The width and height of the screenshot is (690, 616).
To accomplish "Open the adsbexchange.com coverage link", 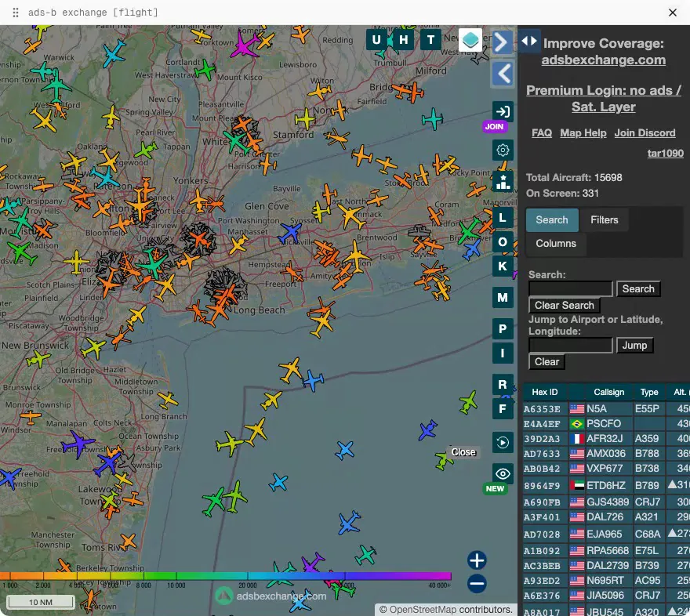I will 603,60.
